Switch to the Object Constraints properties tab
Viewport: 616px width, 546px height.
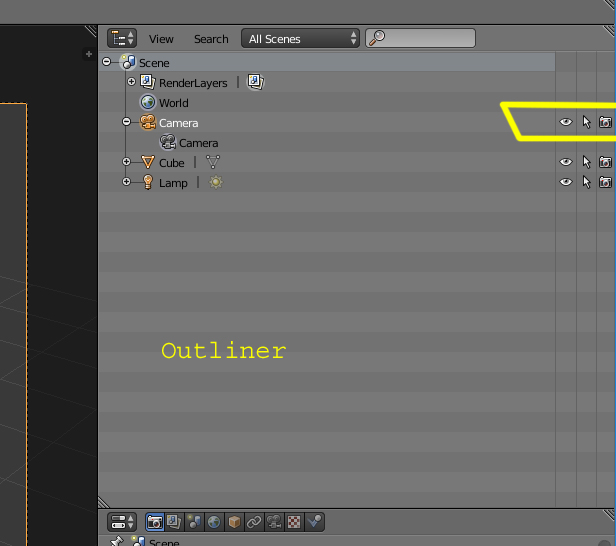[x=254, y=522]
